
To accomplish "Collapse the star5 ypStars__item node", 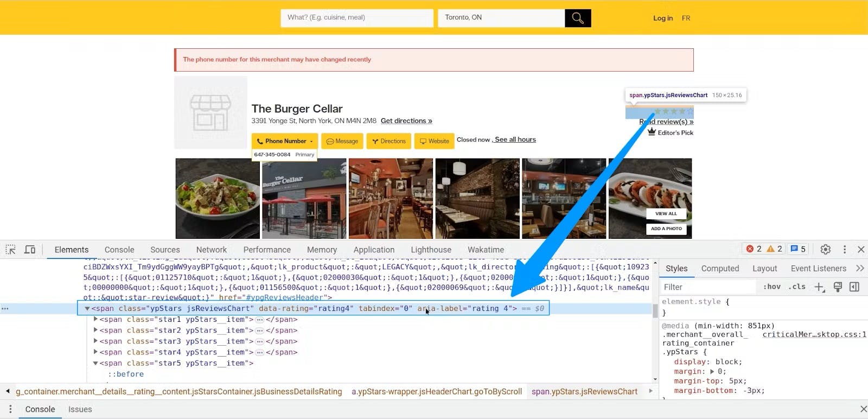I will pos(95,363).
